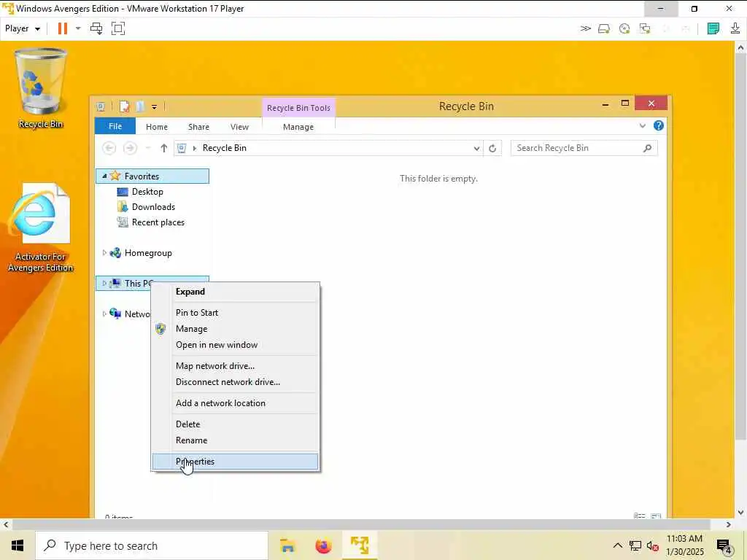The width and height of the screenshot is (747, 560).
Task: Choose Map network drive...
Action: point(235,366)
